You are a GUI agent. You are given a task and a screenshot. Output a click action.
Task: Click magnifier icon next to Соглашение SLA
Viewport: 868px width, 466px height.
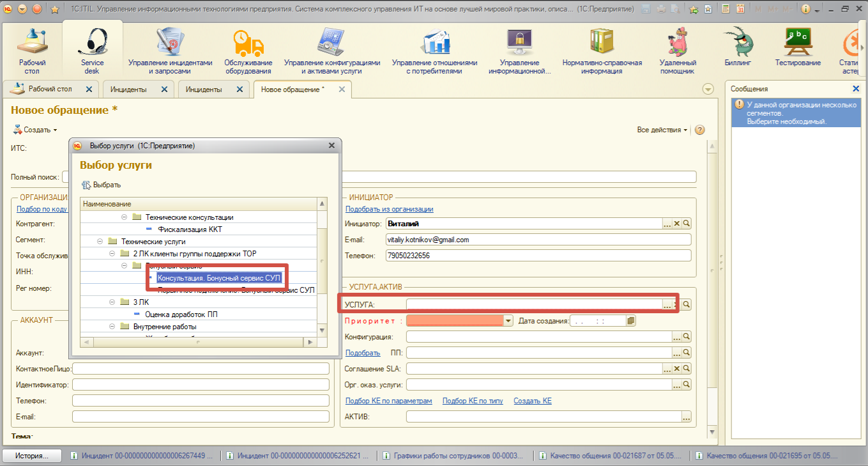tap(687, 369)
